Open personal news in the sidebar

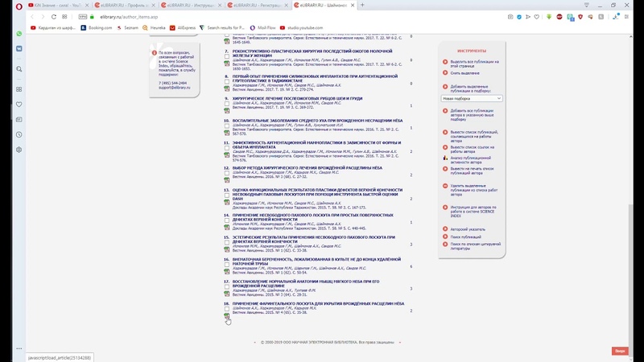point(19,119)
